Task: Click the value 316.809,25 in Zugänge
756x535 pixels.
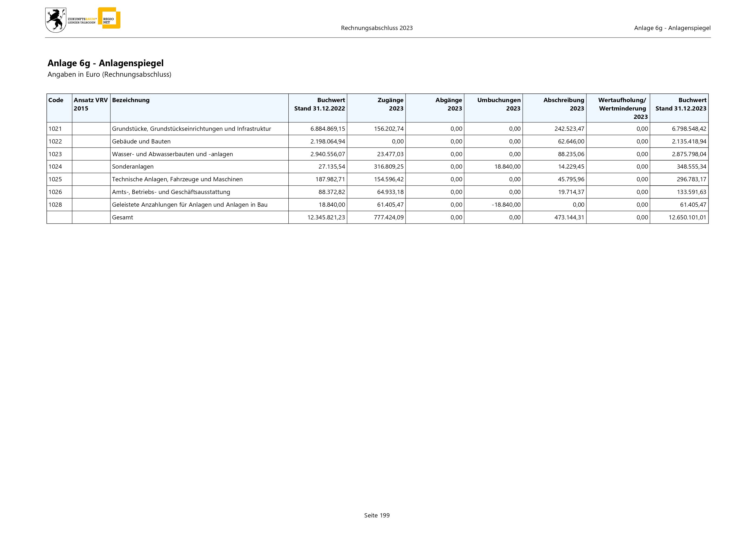Action: (389, 167)
